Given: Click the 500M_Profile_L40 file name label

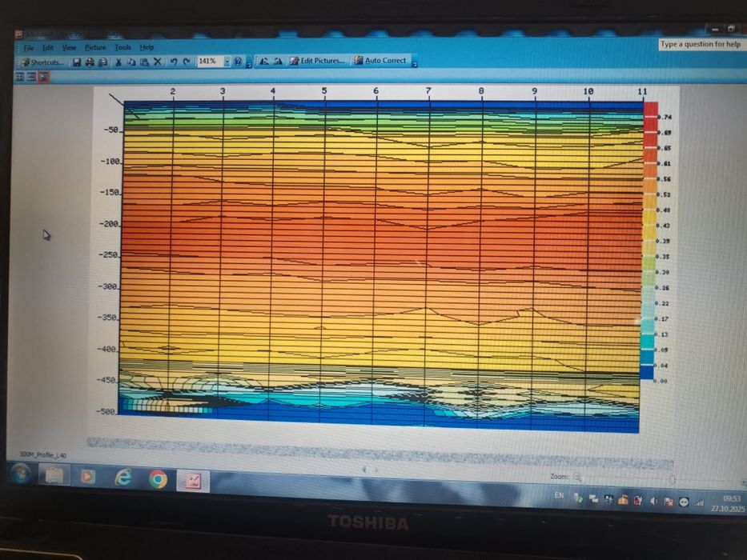Looking at the screenshot, I should point(43,455).
